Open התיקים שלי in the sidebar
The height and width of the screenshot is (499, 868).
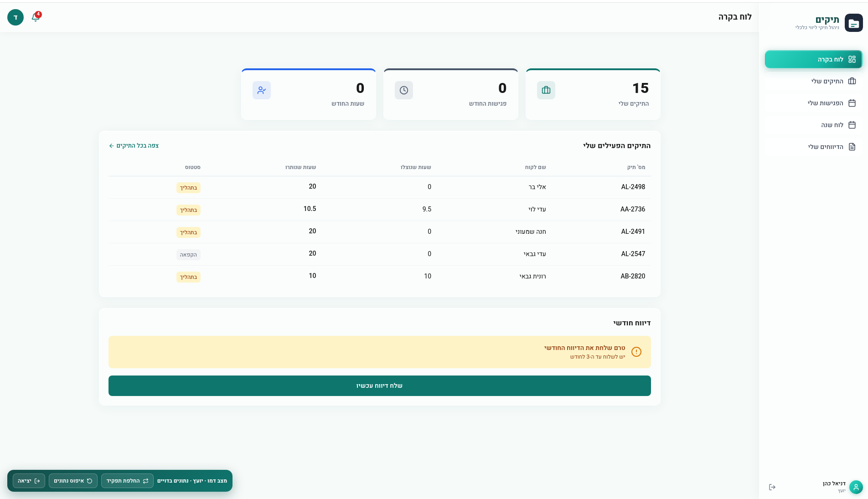click(x=813, y=81)
